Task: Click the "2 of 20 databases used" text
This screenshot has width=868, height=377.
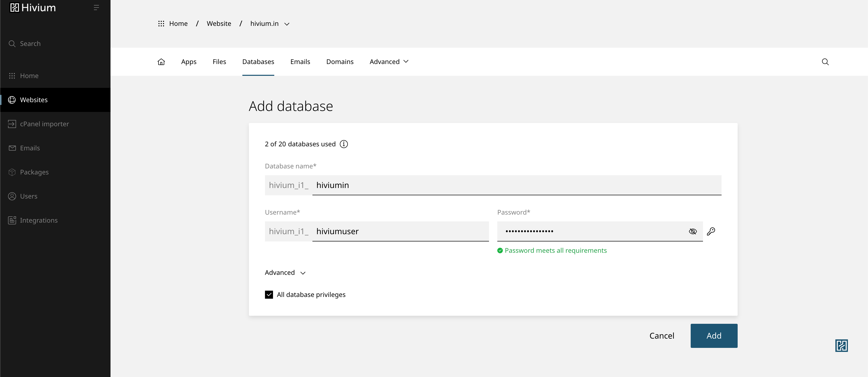Action: [x=300, y=144]
